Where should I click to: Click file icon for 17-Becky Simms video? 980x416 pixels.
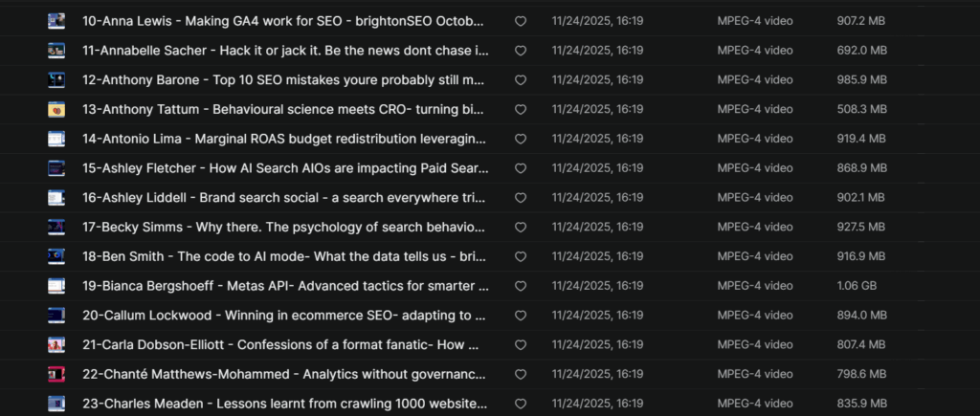click(x=56, y=227)
